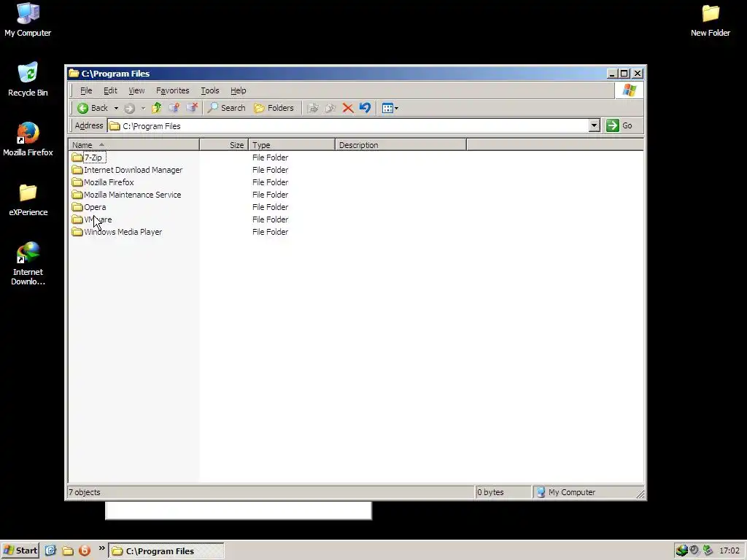747x560 pixels.
Task: Select the eXPerience desktop folder
Action: (x=28, y=200)
